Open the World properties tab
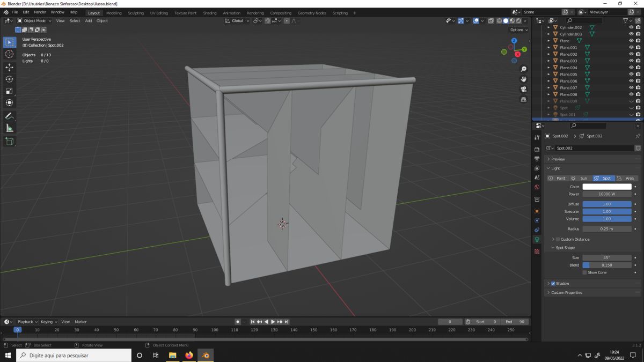Viewport: 644px width, 362px height. [x=537, y=187]
